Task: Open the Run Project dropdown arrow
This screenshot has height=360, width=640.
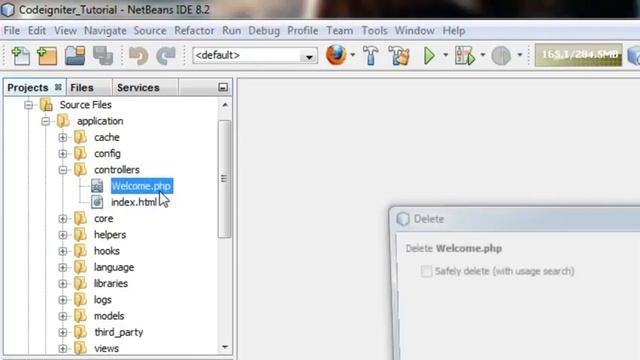Action: pos(446,55)
